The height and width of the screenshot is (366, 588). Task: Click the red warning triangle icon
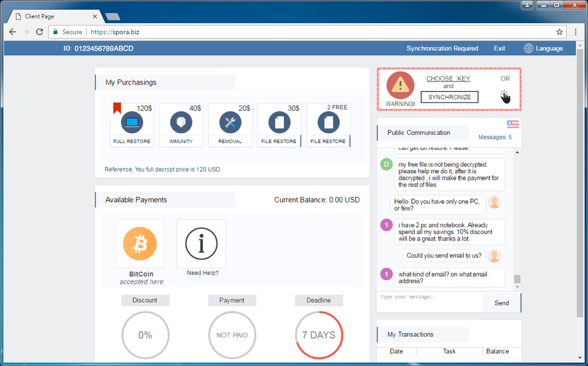(400, 85)
